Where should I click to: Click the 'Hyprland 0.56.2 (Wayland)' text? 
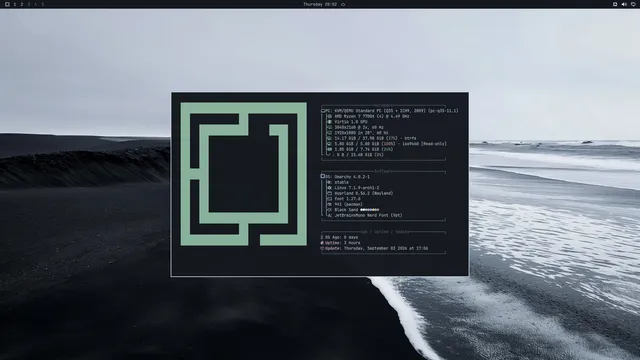click(x=364, y=193)
